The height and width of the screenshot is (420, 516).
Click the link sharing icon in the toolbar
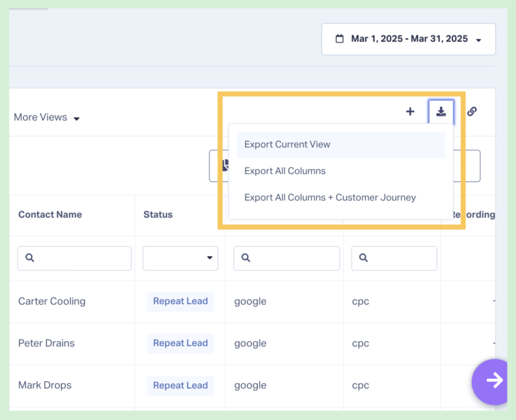coord(472,111)
